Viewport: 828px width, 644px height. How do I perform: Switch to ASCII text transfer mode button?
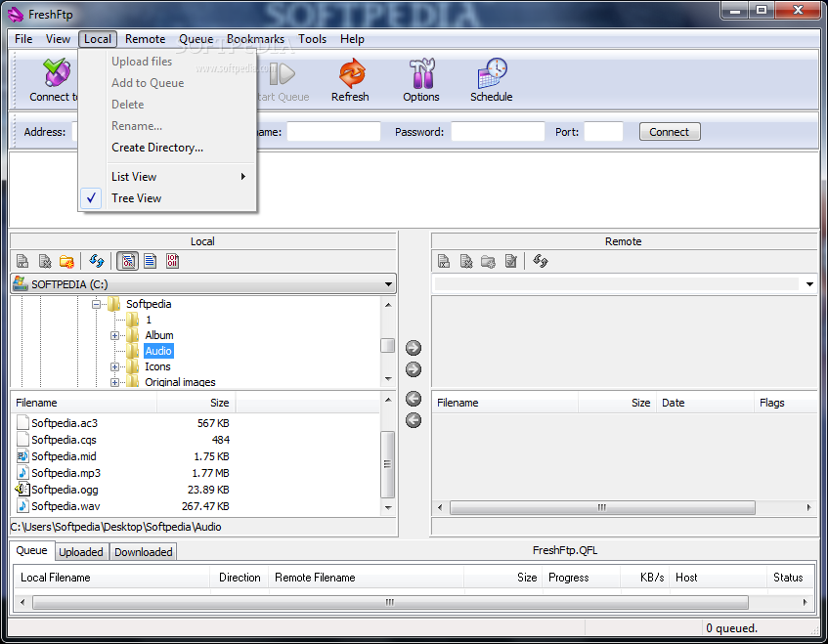pos(150,261)
